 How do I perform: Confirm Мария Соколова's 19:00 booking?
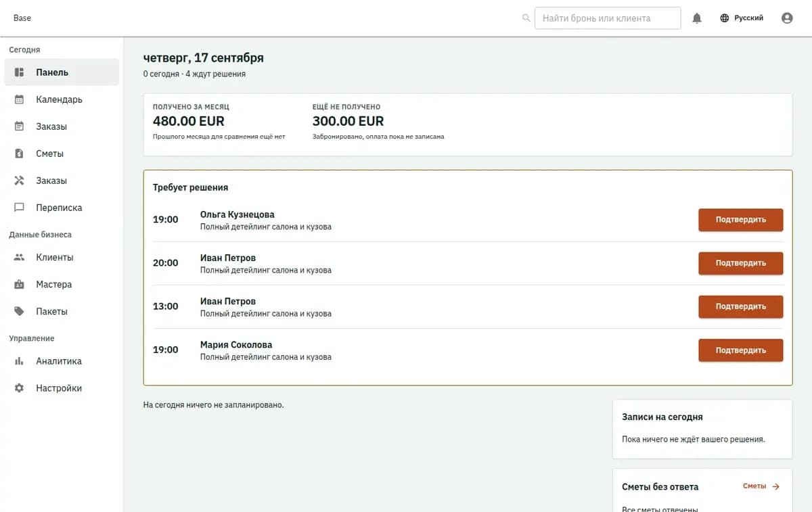tap(741, 350)
